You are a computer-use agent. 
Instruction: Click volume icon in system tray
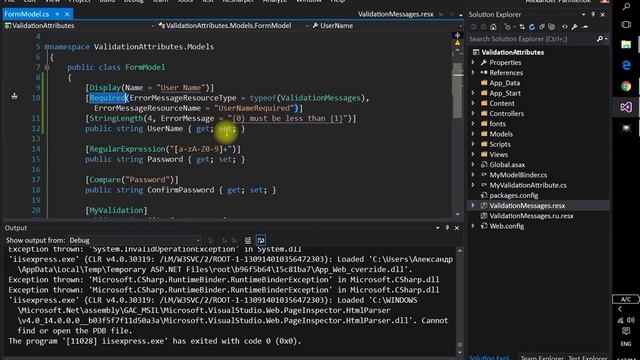[x=631, y=320]
